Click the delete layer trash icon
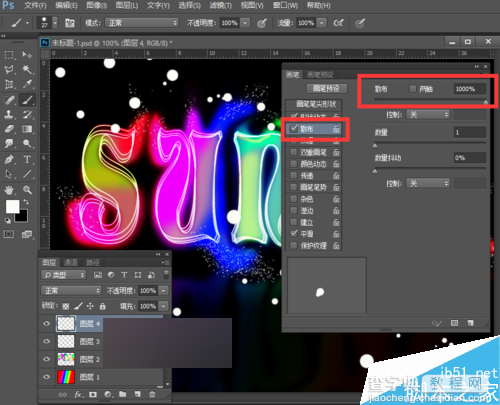The image size is (500, 405). [x=152, y=395]
